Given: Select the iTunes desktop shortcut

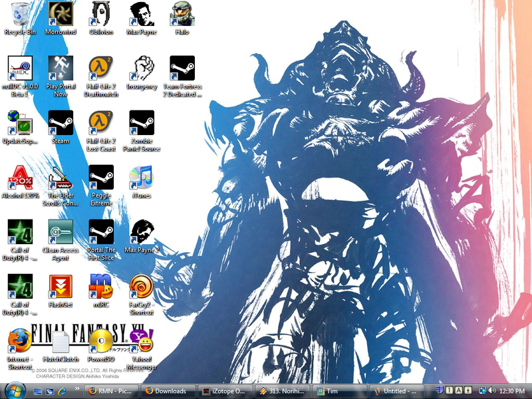Looking at the screenshot, I should (x=141, y=177).
